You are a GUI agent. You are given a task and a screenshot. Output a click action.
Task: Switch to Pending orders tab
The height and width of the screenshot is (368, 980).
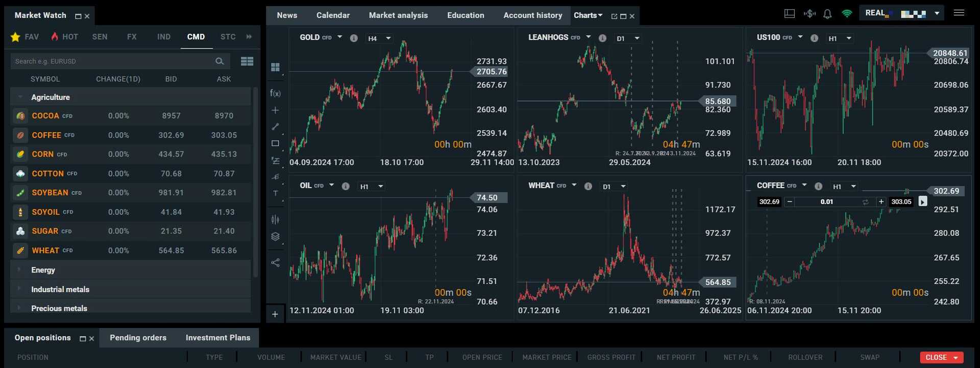pos(138,338)
